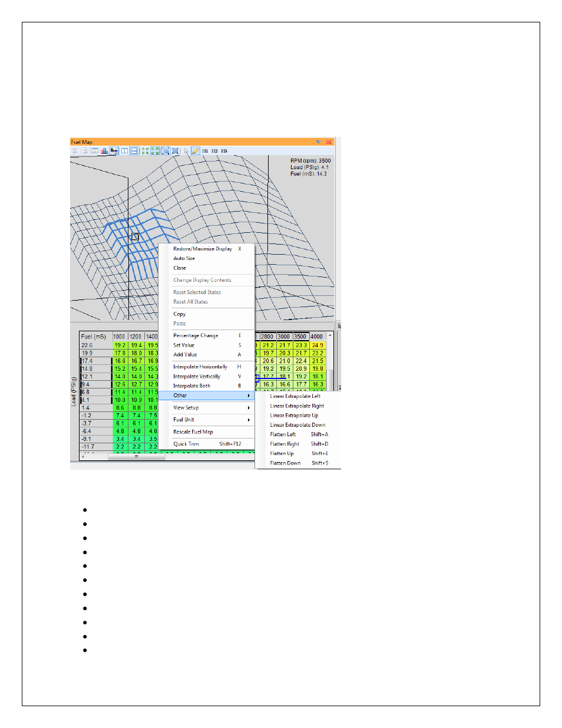Choose Rescale Fuel Map
This screenshot has width=562, height=728.
coord(207,432)
